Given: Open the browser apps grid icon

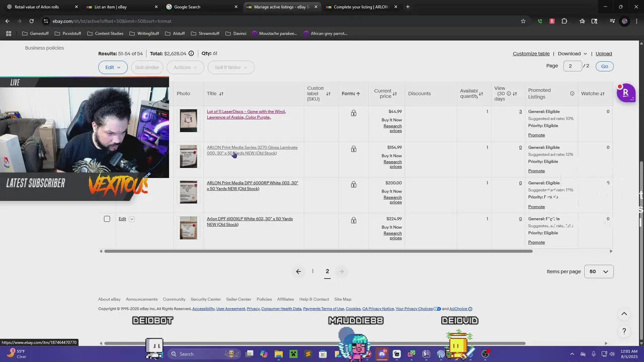Looking at the screenshot, I should pos(9,33).
